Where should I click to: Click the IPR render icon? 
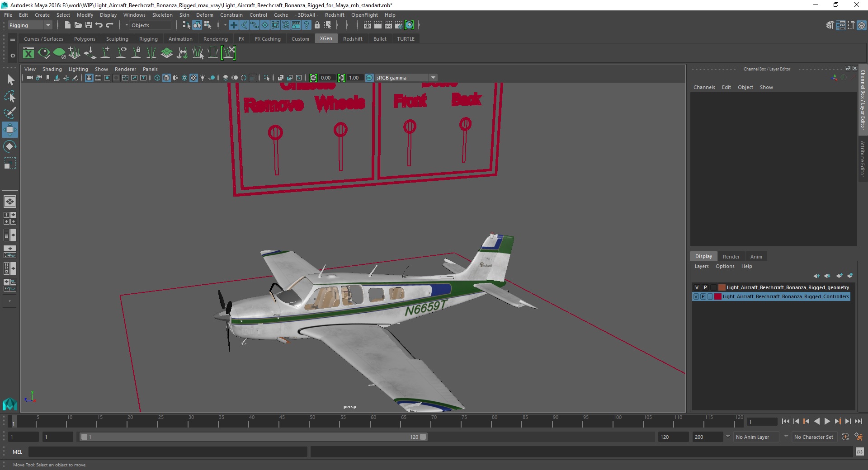388,25
